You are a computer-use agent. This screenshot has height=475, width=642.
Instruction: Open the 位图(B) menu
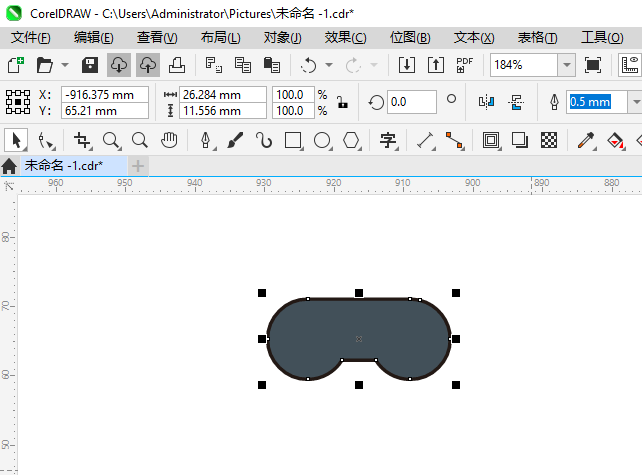tap(410, 38)
